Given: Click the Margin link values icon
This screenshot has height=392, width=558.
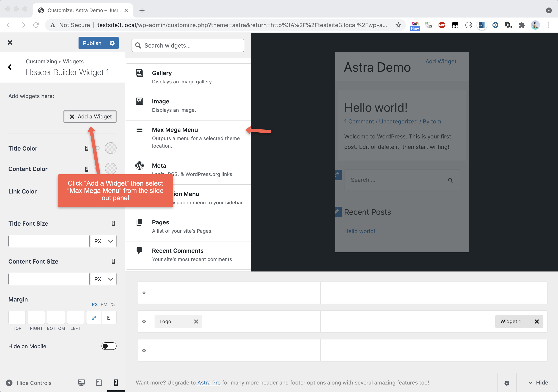Looking at the screenshot, I should click(x=94, y=318).
